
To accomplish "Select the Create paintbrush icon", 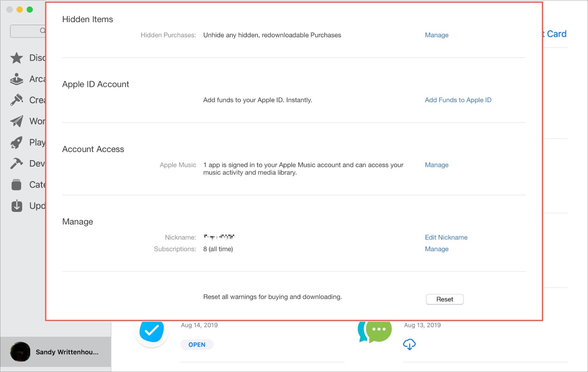I will (17, 100).
